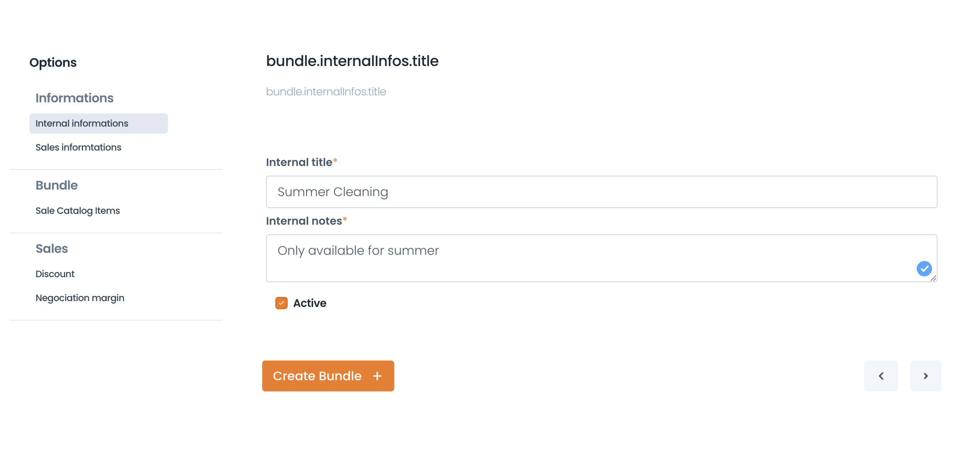Viewport: 980px width, 464px height.
Task: Click the blue checkmark icon in notes field
Action: [924, 269]
